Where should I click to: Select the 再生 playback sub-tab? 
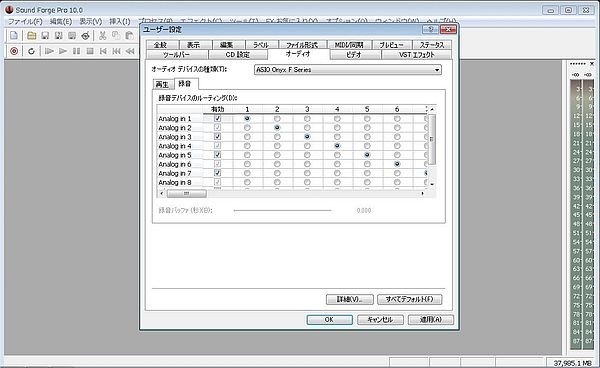point(163,84)
